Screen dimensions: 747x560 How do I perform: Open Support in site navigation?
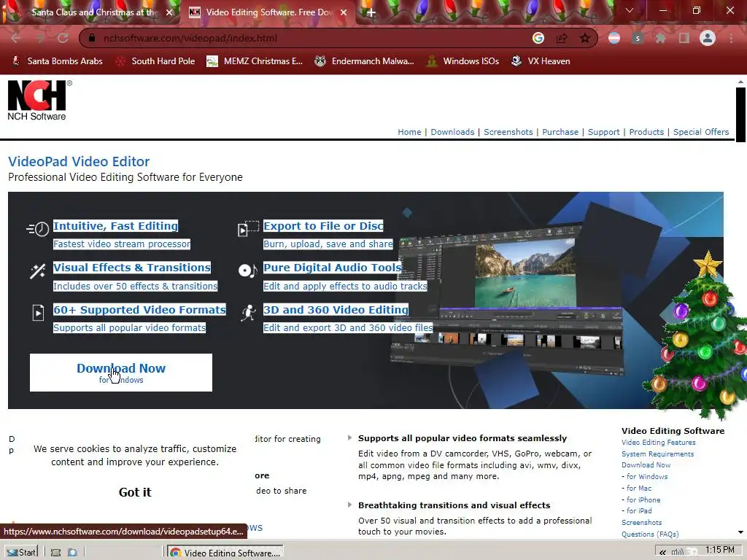point(603,132)
